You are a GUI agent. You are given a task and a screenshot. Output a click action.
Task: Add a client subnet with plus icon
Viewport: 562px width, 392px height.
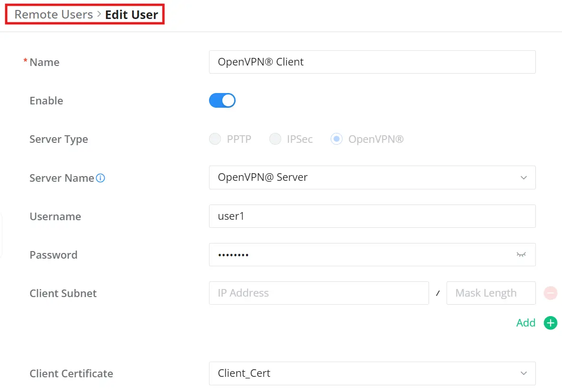pos(550,323)
